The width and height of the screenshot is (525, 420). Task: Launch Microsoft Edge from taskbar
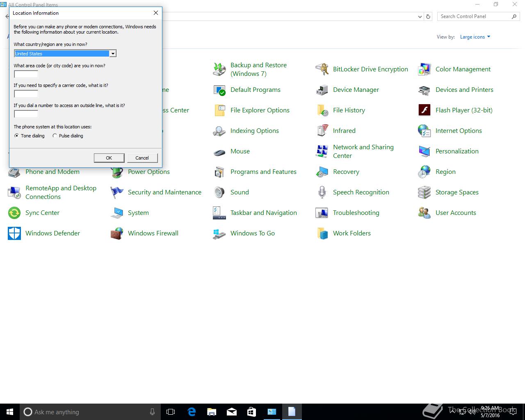[192, 412]
